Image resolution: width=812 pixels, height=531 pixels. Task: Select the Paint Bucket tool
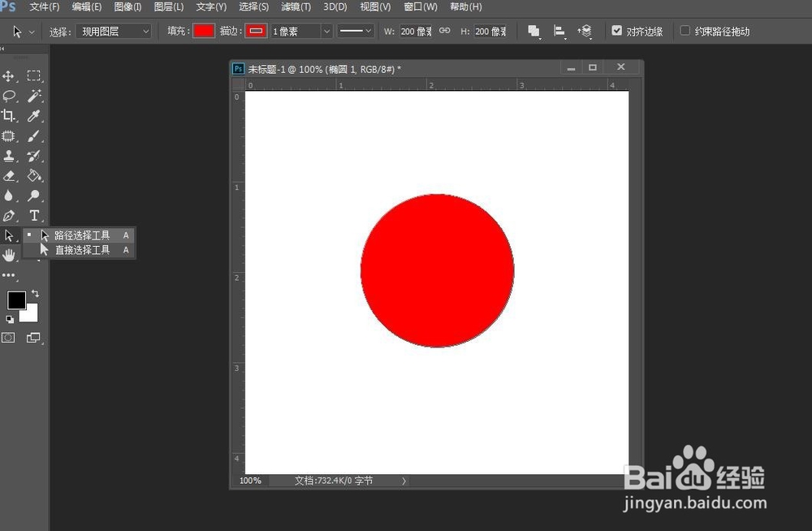[x=33, y=175]
